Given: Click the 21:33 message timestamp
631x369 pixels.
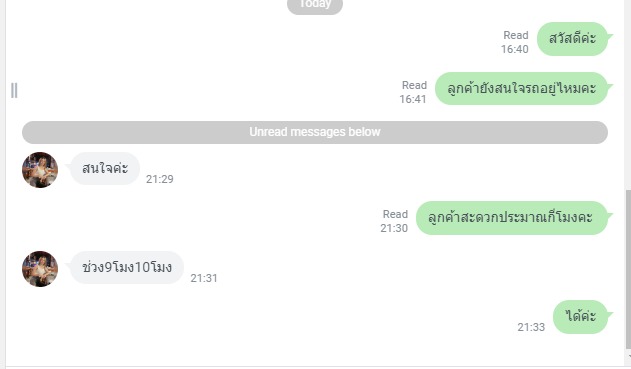Looking at the screenshot, I should (531, 327).
